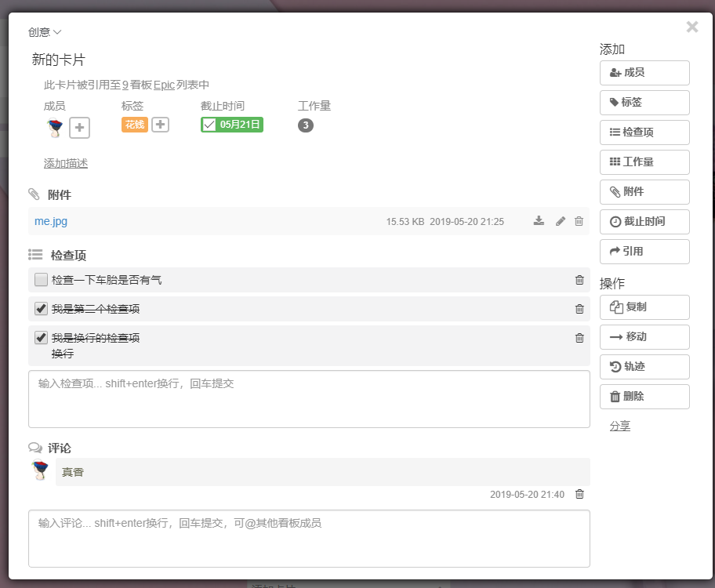715x588 pixels.
Task: Click the workload badge showing 3
Action: click(306, 125)
